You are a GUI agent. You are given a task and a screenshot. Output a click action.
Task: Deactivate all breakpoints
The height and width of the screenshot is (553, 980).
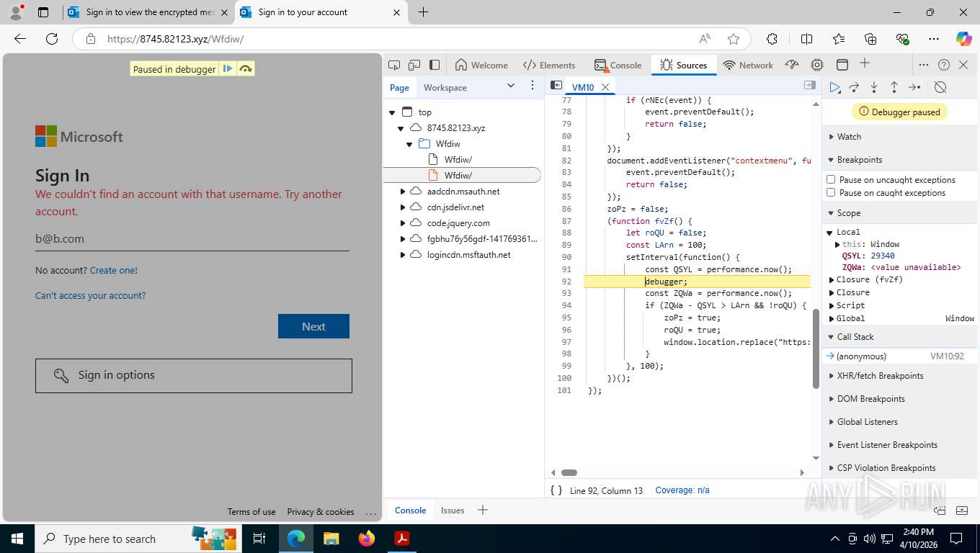[940, 87]
